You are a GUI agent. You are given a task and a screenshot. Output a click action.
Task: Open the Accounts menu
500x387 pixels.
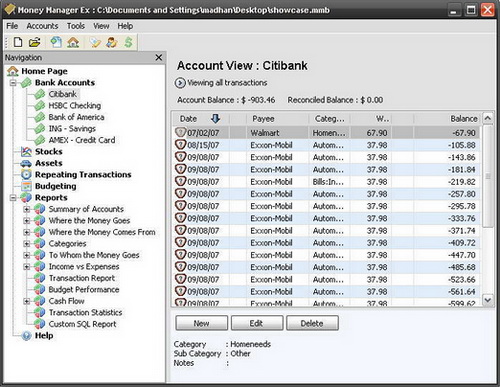coord(42,26)
